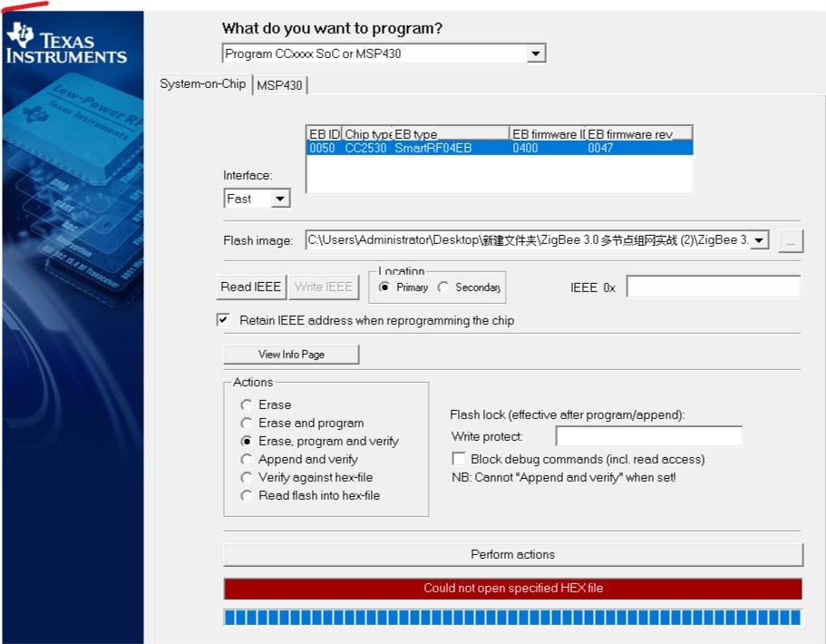Screen dimensions: 826x644
Task: Click EB ID value 0050
Action: tap(322, 148)
